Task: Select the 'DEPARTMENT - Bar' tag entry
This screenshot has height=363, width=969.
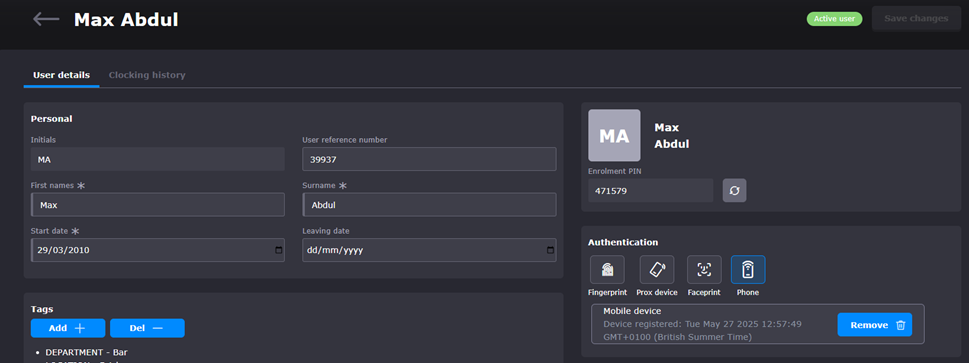Action: tap(87, 352)
